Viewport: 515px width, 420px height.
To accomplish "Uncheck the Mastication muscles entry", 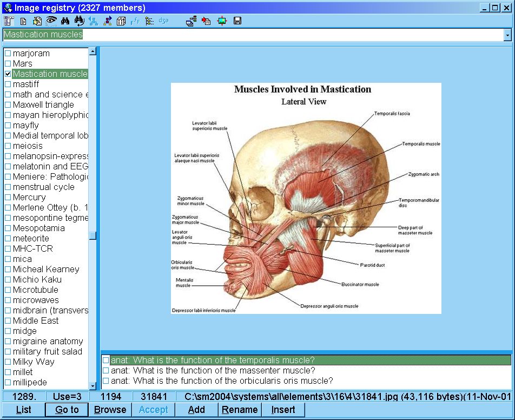I will pos(8,74).
